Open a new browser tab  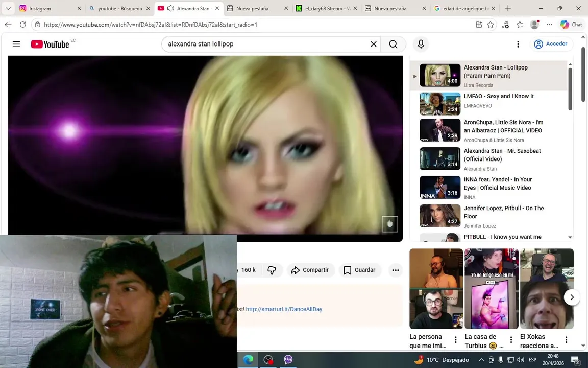click(x=508, y=8)
